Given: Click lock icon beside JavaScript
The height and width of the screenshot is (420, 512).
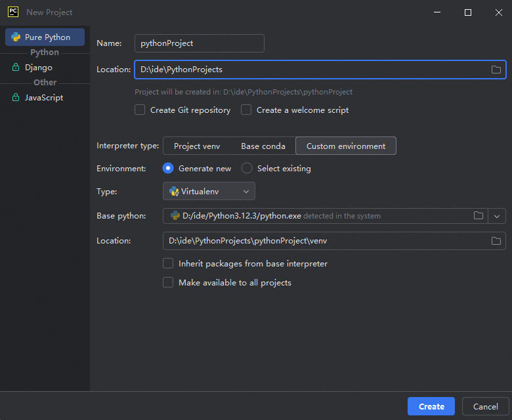Looking at the screenshot, I should [16, 97].
